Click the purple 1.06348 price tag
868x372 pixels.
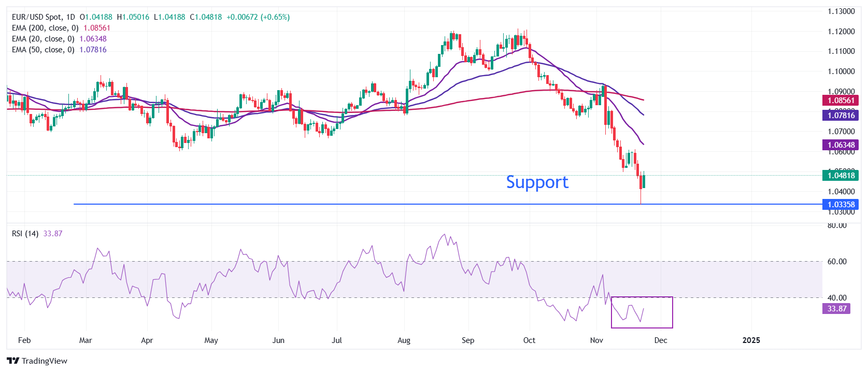click(840, 145)
